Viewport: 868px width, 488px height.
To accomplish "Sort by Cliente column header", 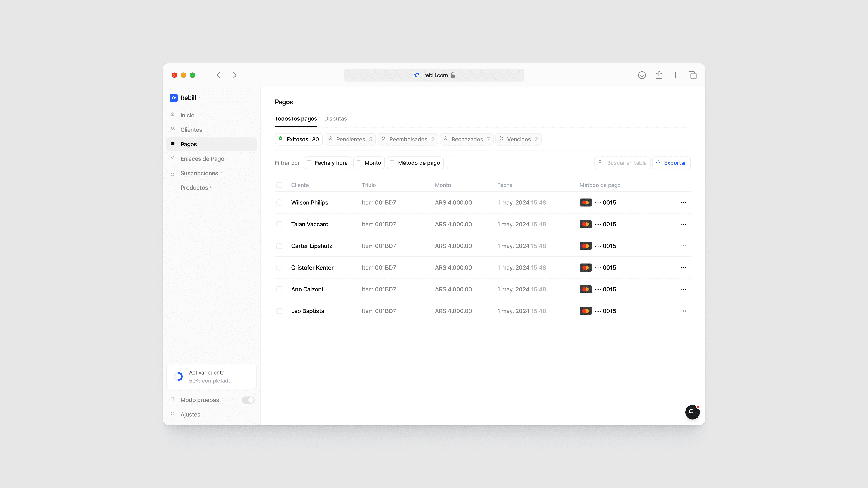I will pyautogui.click(x=300, y=185).
